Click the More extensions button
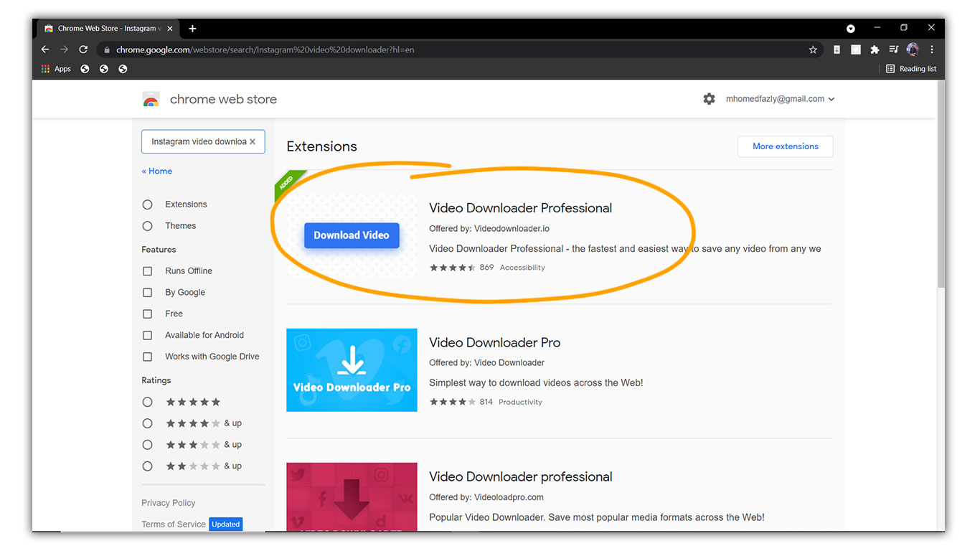The width and height of the screenshot is (980, 551). click(786, 146)
